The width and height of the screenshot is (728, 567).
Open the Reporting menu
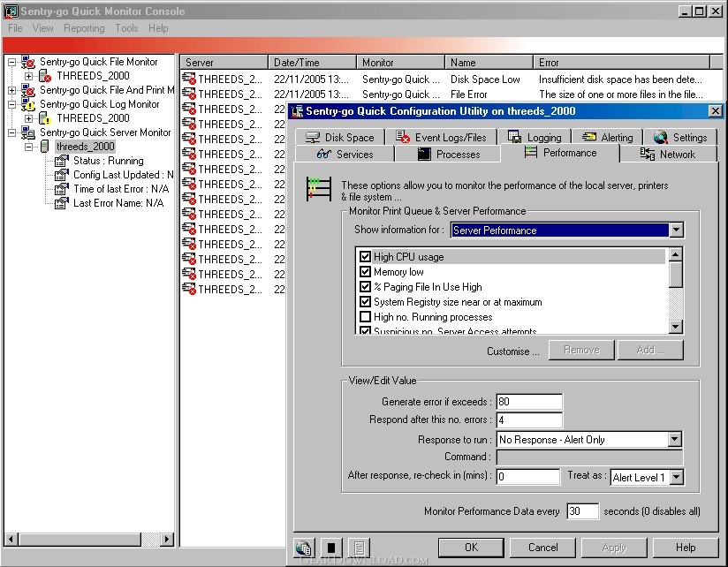click(84, 28)
